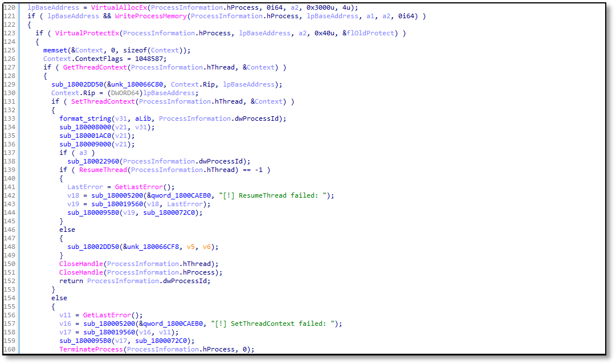Click line number 160 in the gutter

click(10, 349)
